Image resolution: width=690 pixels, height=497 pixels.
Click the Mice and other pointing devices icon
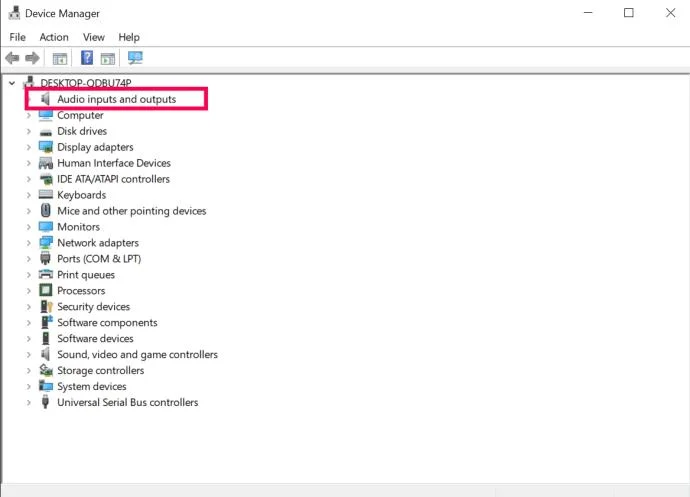click(45, 211)
